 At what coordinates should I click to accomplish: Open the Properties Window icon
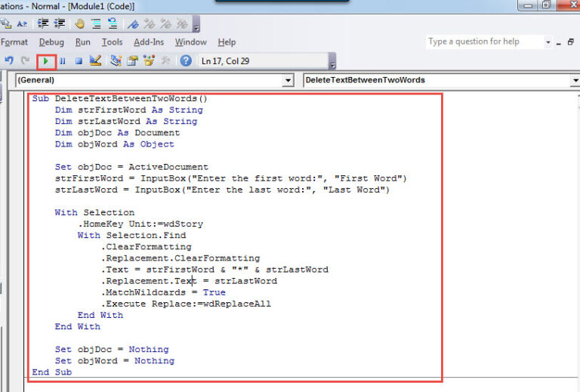tap(132, 60)
